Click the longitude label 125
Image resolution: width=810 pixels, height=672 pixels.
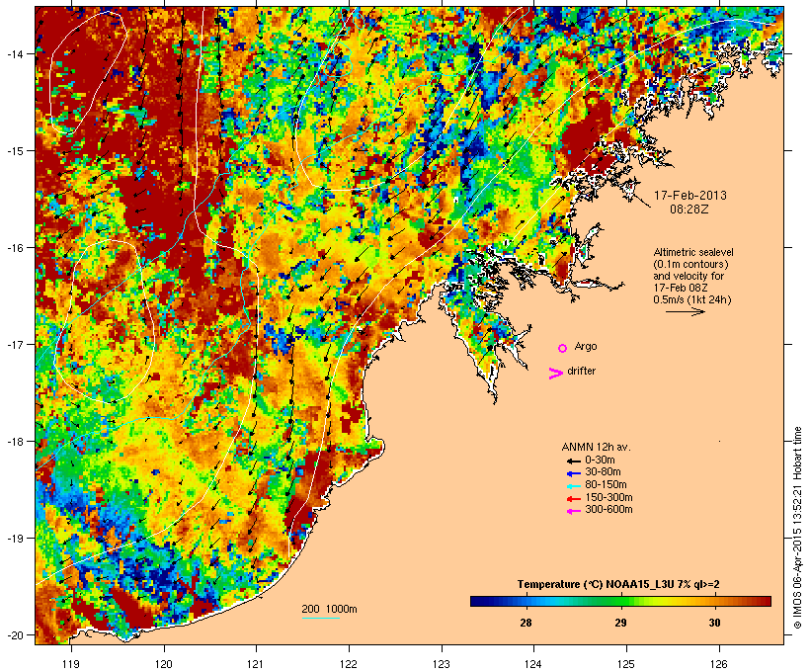626,664
